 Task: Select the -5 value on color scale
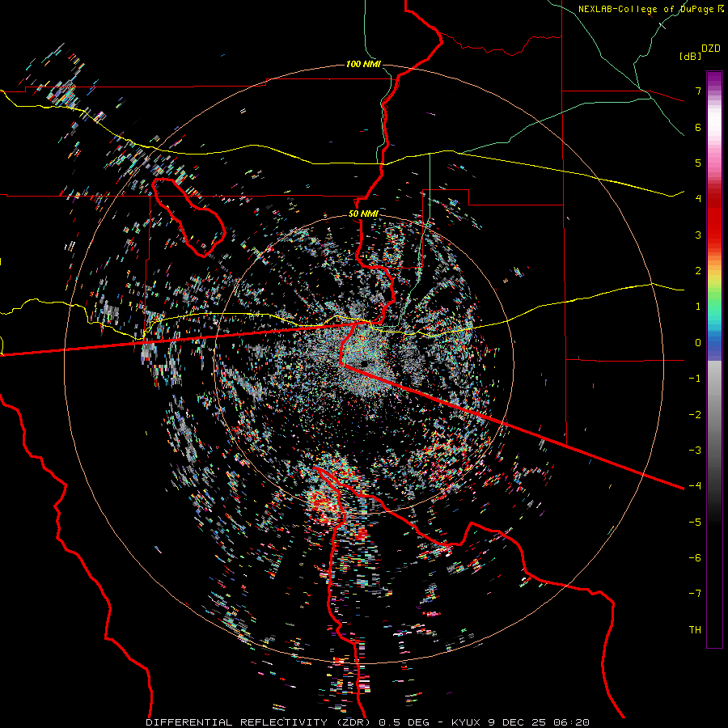(695, 523)
